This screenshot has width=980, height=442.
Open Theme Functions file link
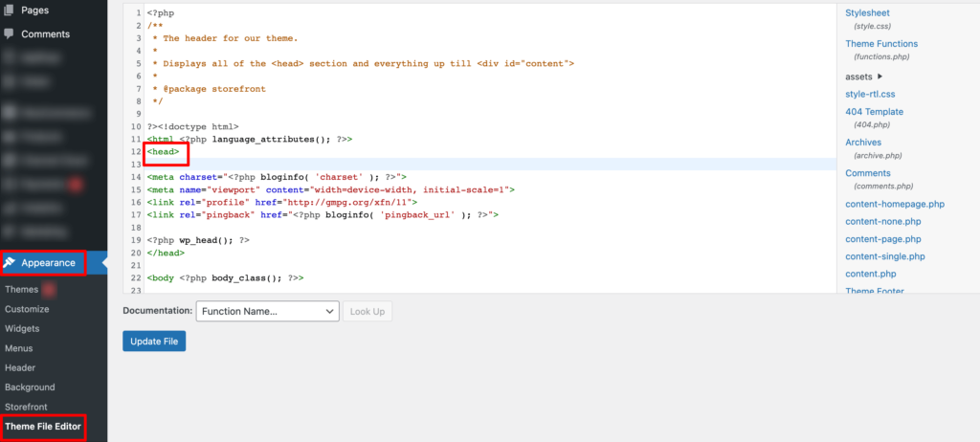[881, 44]
